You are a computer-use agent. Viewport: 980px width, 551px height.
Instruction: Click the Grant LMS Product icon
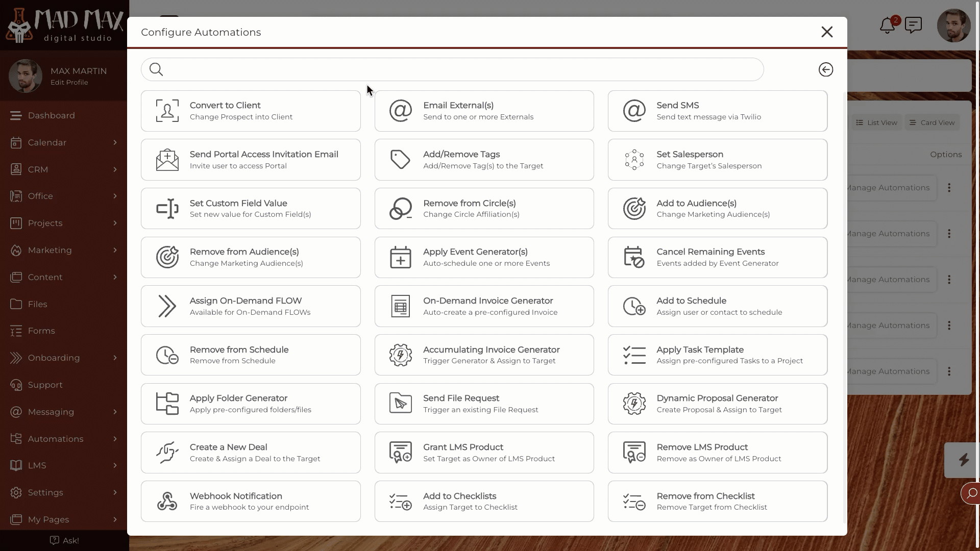pos(400,452)
